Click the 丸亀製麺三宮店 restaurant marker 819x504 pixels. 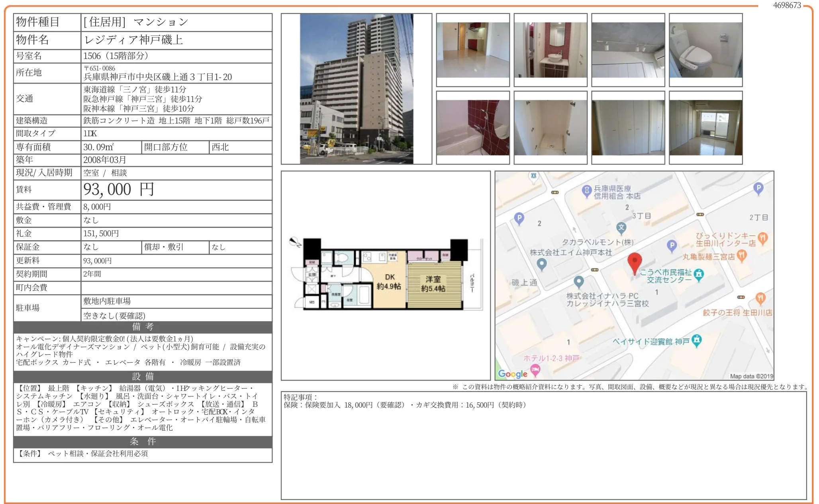pyautogui.click(x=741, y=255)
